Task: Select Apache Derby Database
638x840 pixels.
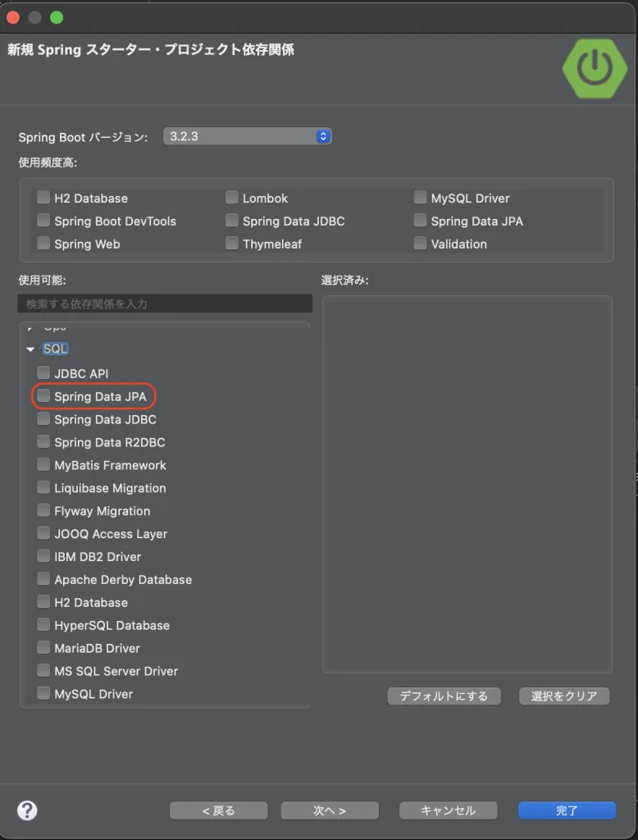Action: point(43,579)
